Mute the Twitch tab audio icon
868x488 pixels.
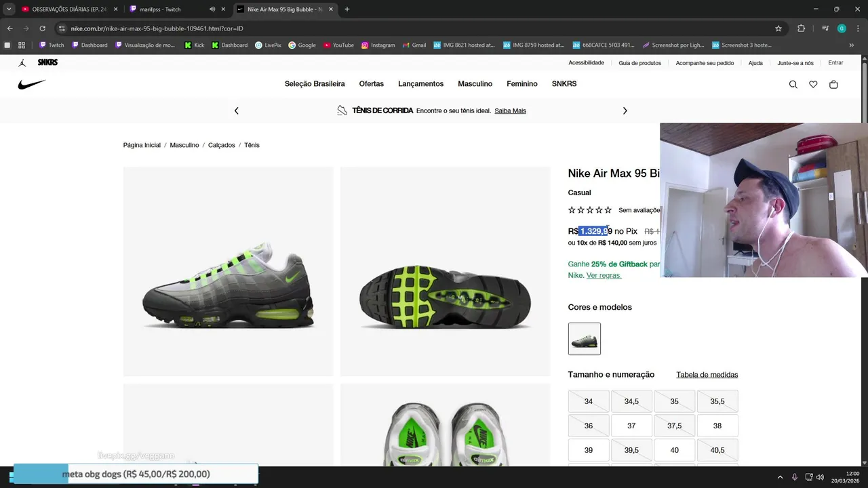click(212, 9)
